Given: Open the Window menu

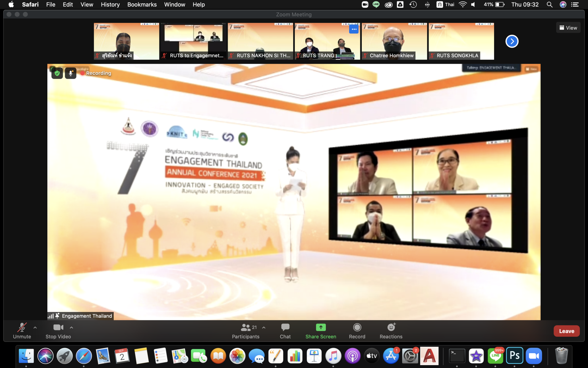Looking at the screenshot, I should click(x=175, y=5).
